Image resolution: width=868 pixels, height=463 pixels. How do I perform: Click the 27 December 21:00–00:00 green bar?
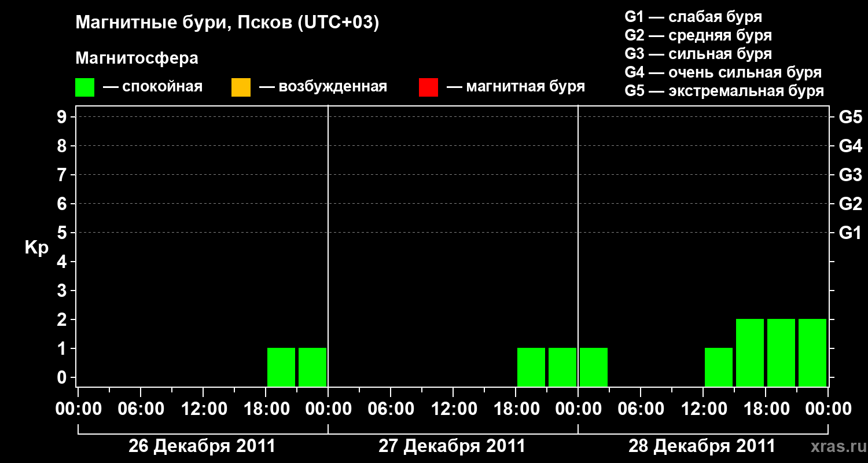click(562, 367)
